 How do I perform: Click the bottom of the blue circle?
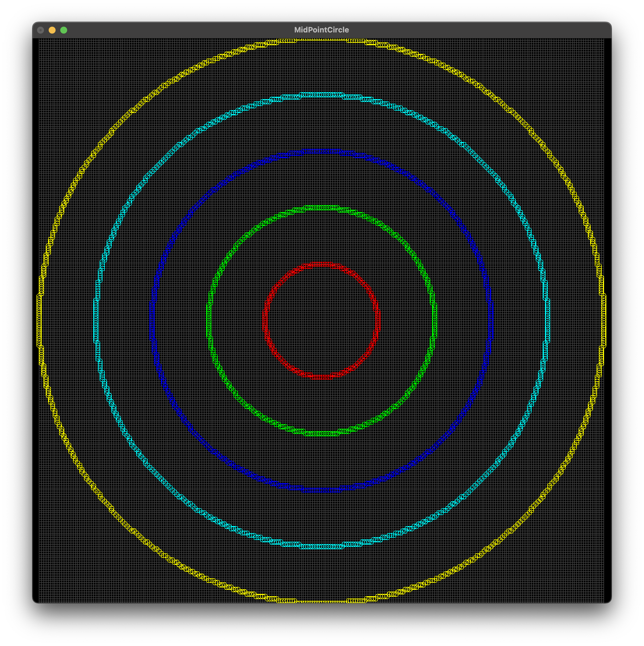click(321, 490)
